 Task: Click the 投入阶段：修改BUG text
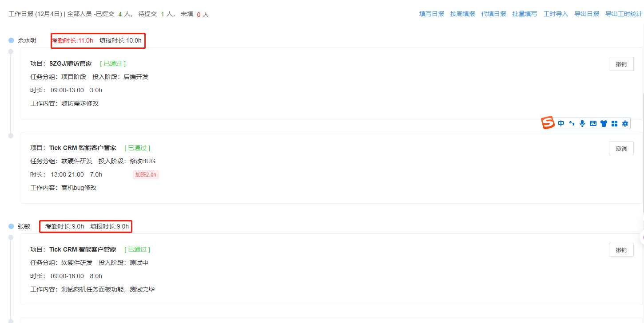[x=127, y=161]
